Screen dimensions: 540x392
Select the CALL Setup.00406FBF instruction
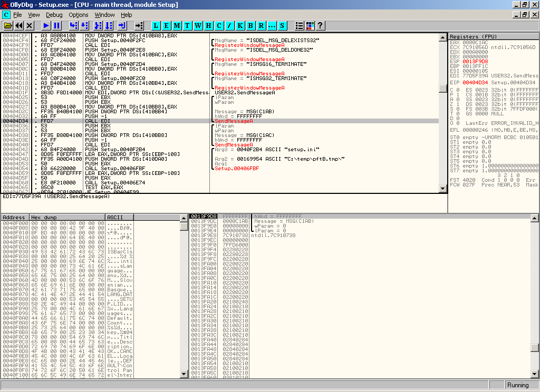pos(115,169)
